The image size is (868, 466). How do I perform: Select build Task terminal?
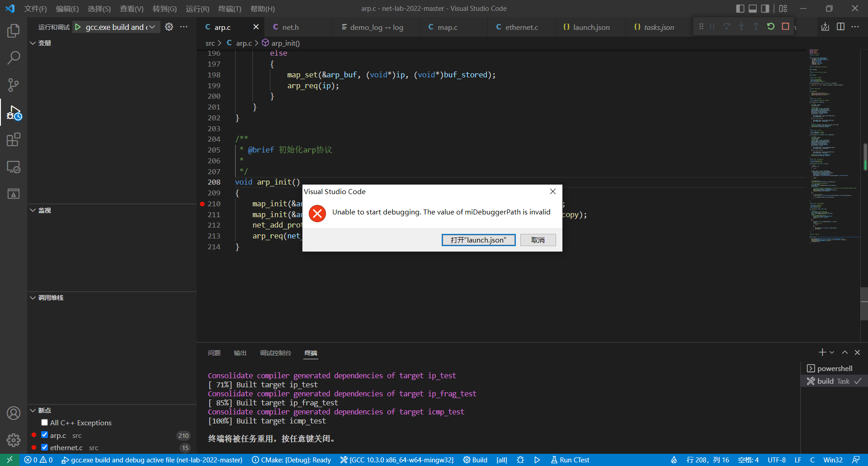[x=834, y=381]
